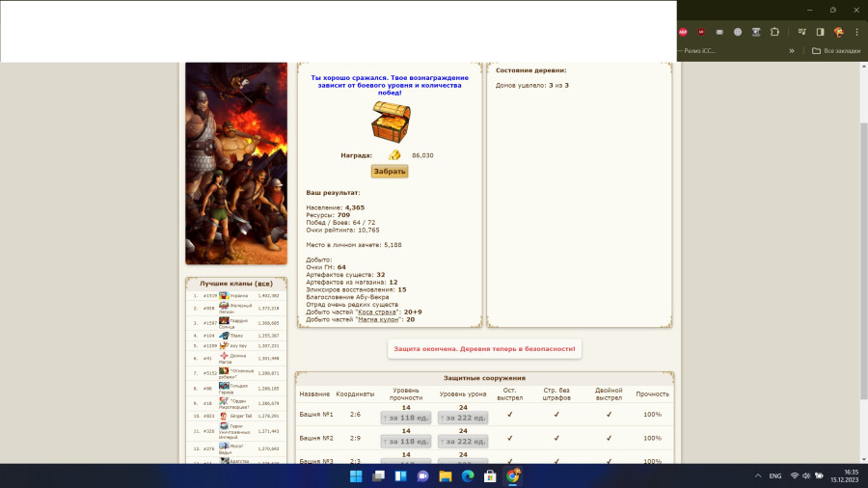Open Ginger Tail clan emblem icon
868x488 pixels.
click(224, 416)
